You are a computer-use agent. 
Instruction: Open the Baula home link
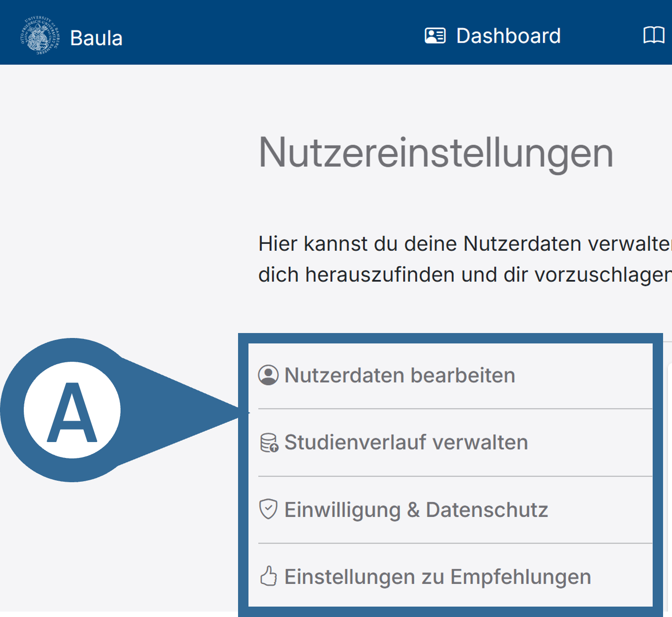pos(96,38)
